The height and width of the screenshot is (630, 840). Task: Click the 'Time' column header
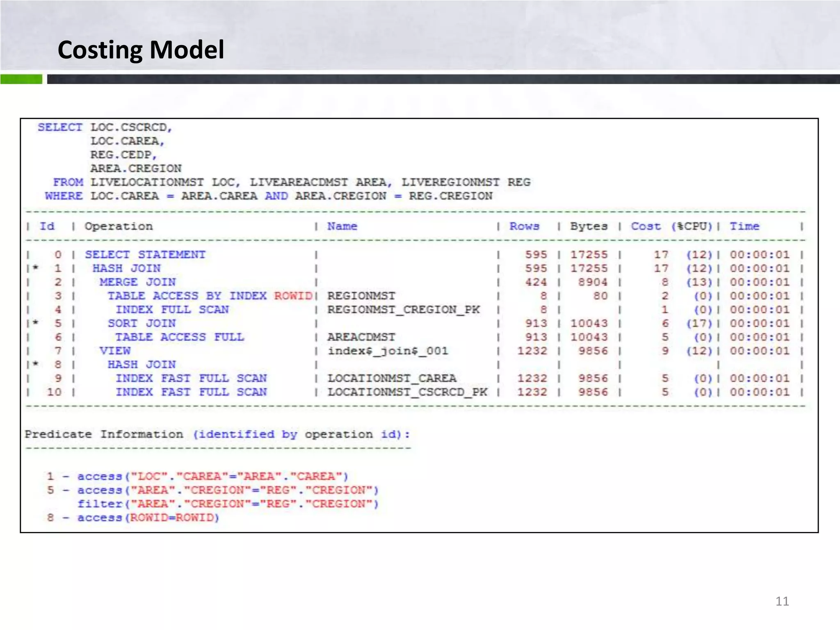744,226
